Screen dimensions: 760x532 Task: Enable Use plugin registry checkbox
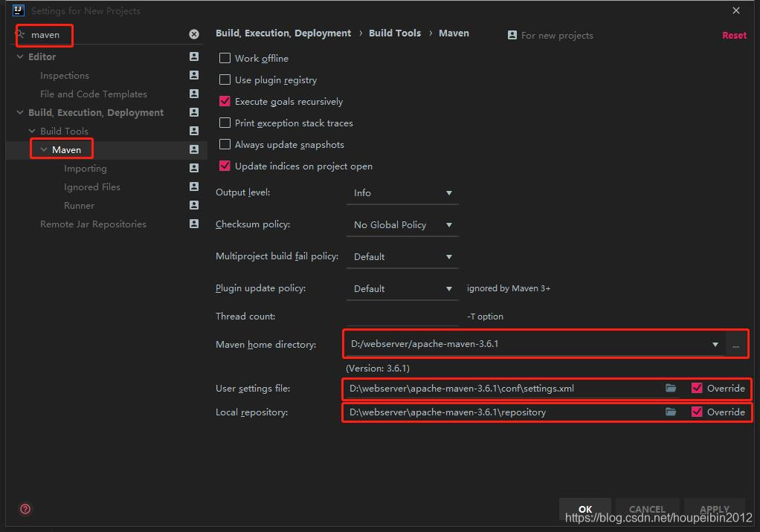225,80
